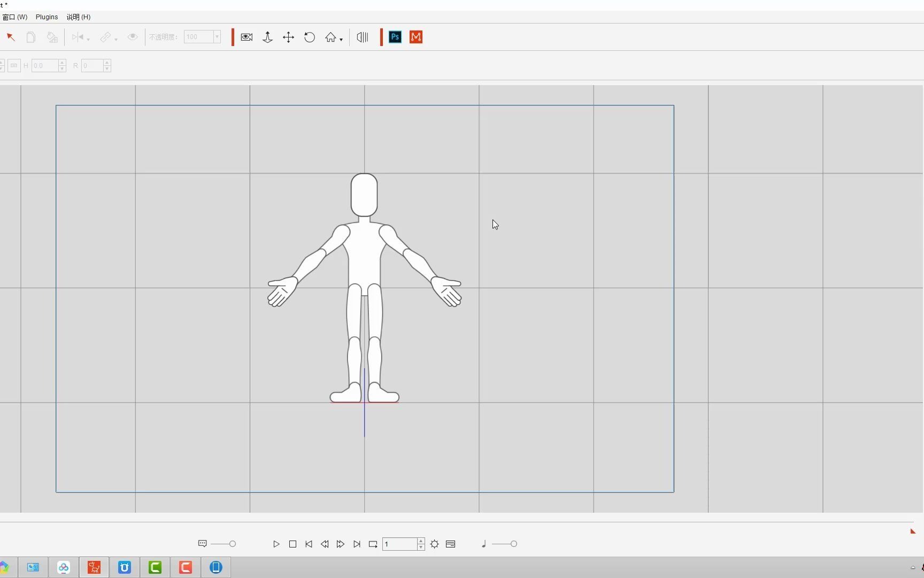Screen dimensions: 924x578
Task: Click the camera tool icon
Action: coord(245,37)
